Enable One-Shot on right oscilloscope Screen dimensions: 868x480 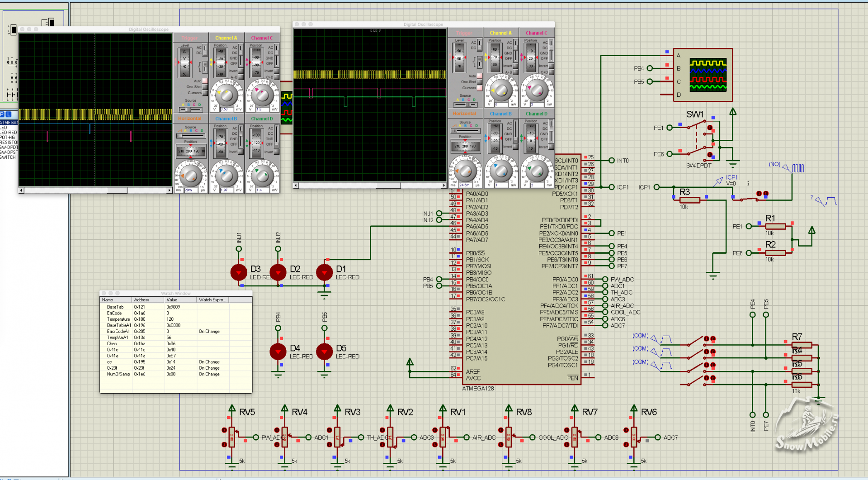(x=480, y=82)
